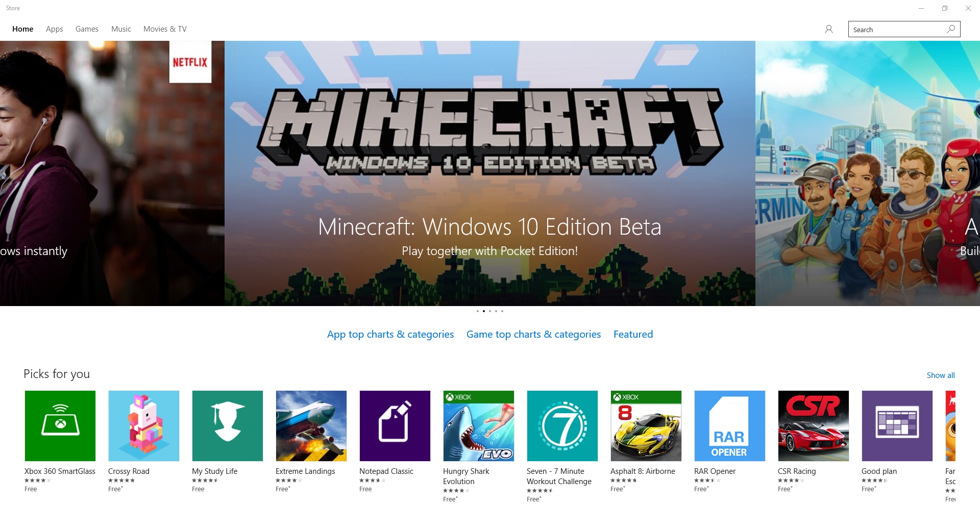Click the Minecraft: Windows 10 Edition Beta headline
Image resolution: width=980 pixels, height=530 pixels.
pyautogui.click(x=490, y=226)
